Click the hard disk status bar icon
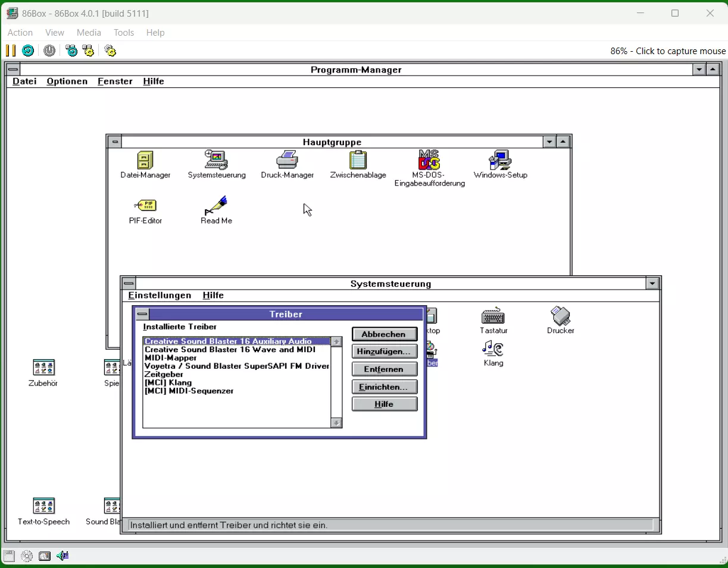Screen dimensions: 728x568 point(45,556)
